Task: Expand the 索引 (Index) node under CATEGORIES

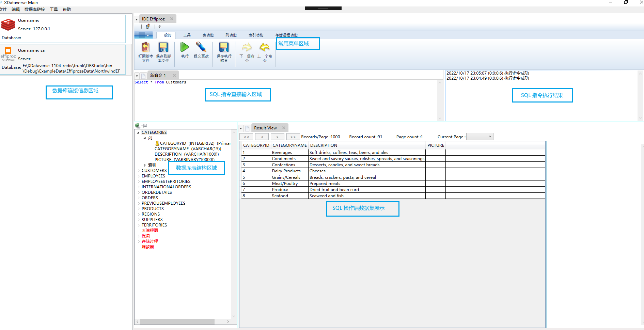Action: pos(145,165)
